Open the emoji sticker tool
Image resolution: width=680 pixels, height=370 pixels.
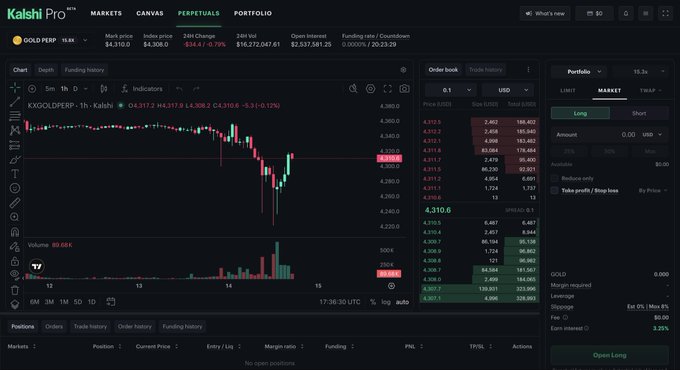click(15, 188)
